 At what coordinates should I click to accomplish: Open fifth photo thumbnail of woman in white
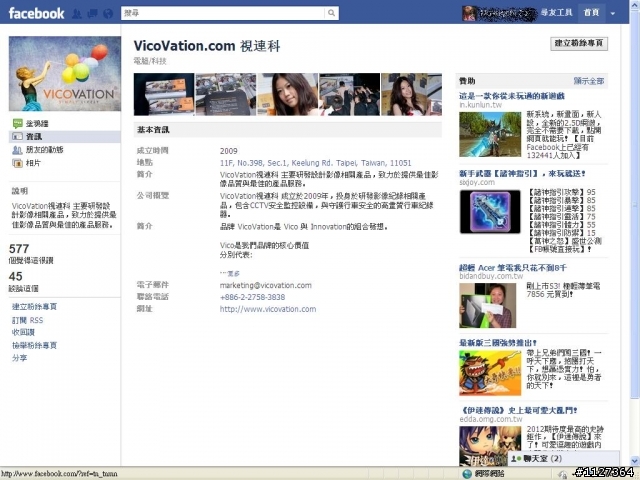click(x=411, y=94)
